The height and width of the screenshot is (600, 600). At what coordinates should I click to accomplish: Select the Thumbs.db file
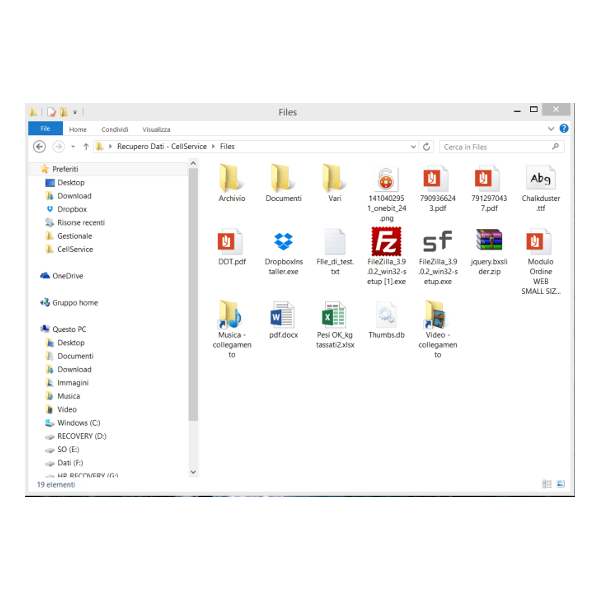[x=386, y=321]
